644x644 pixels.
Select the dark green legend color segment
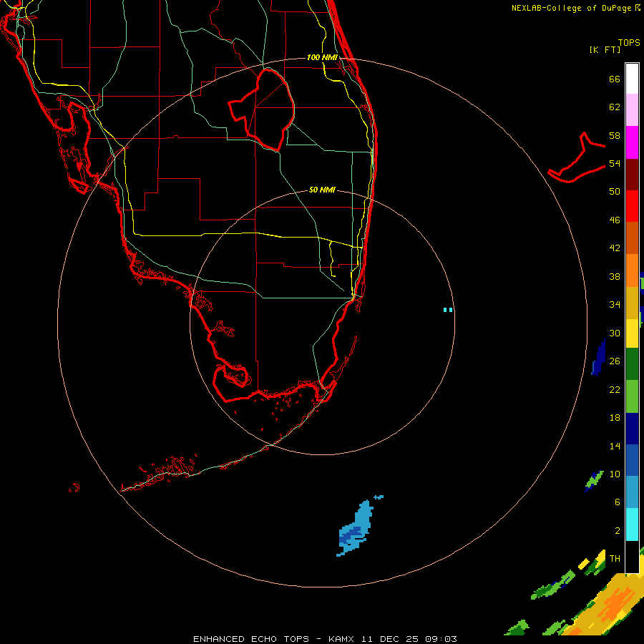[x=632, y=364]
